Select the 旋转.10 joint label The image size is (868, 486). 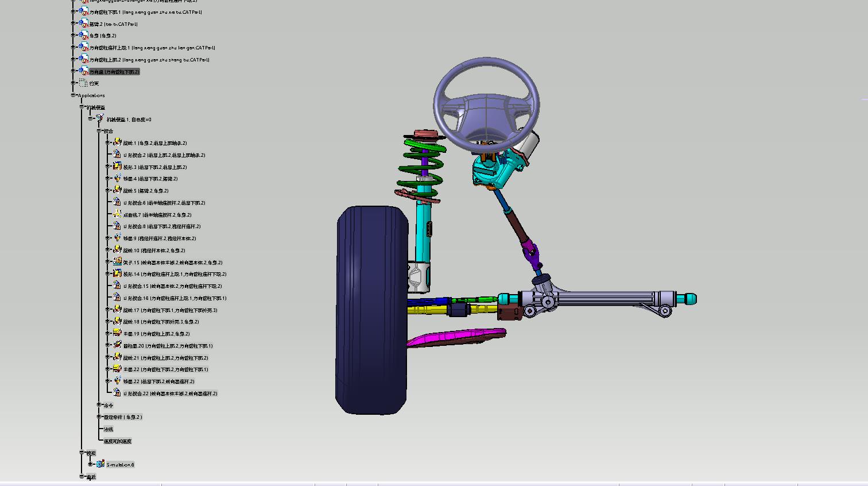point(154,250)
